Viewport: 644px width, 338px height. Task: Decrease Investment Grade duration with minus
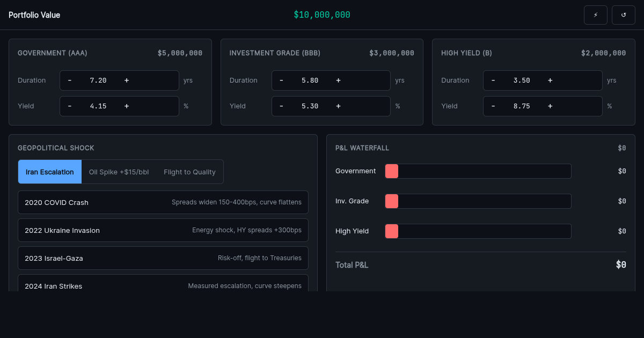(281, 80)
